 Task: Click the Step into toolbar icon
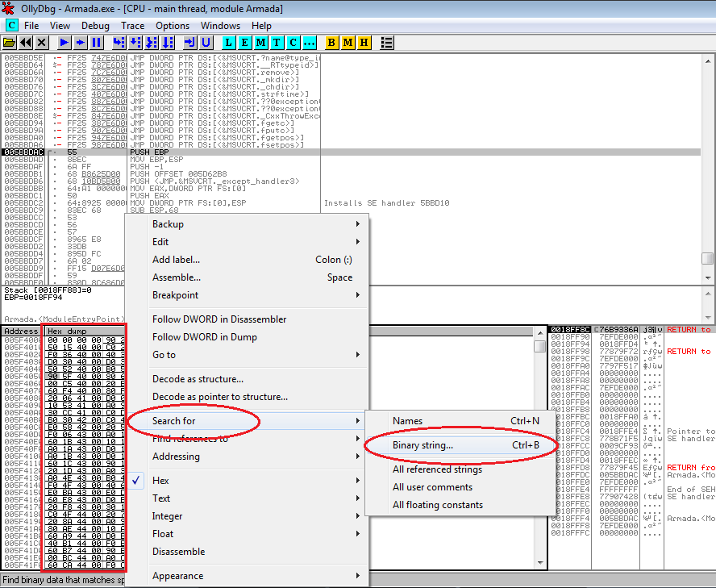tap(119, 43)
